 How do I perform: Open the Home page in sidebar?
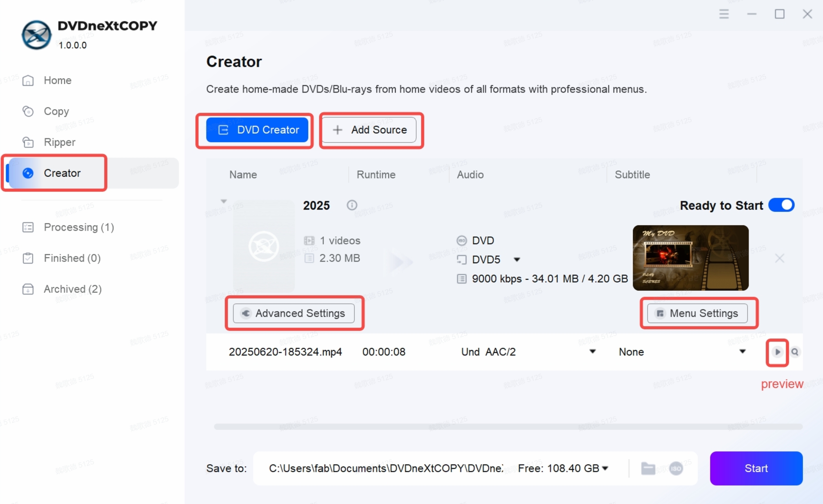click(47, 80)
